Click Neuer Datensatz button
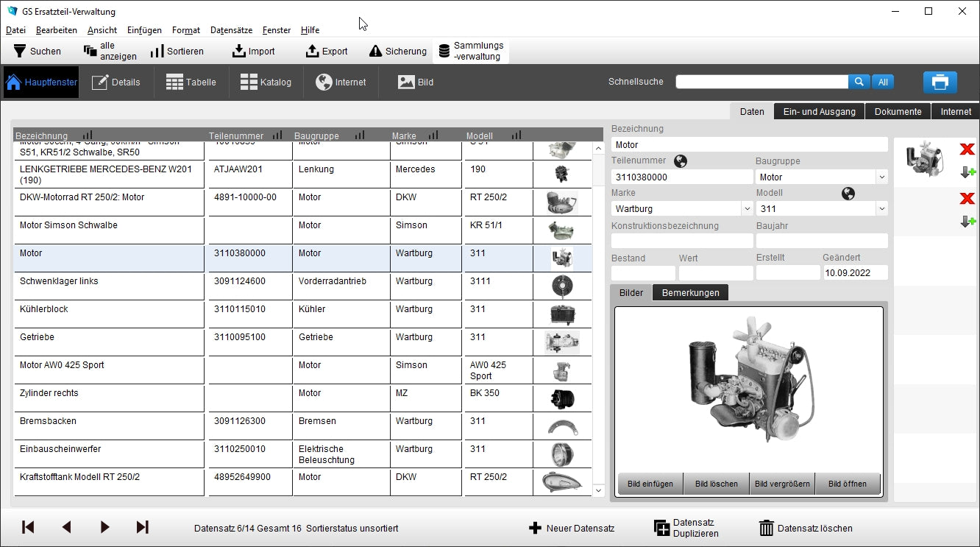 [x=572, y=528]
